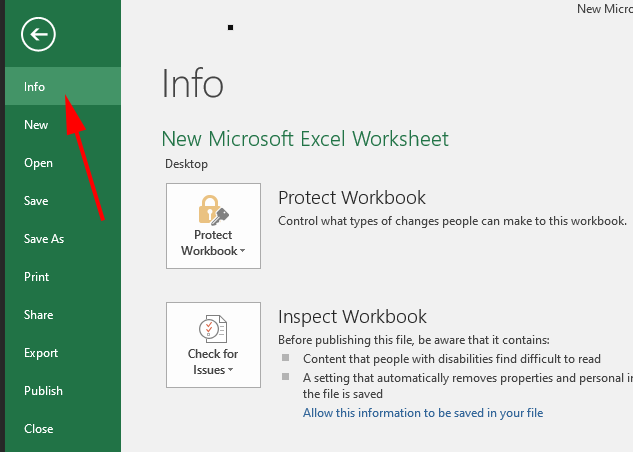Expand the Check for Issues dropdown arrow
This screenshot has height=452, width=633.
(230, 371)
